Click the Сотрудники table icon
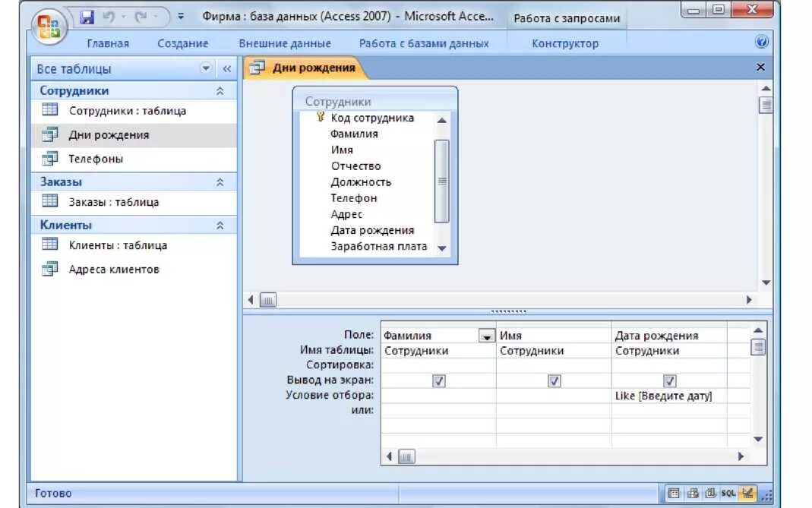 click(49, 109)
